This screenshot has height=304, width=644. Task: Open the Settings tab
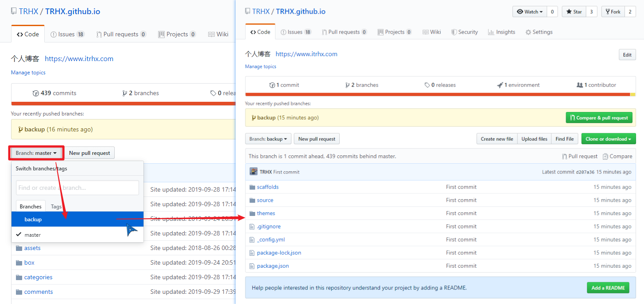pos(539,32)
